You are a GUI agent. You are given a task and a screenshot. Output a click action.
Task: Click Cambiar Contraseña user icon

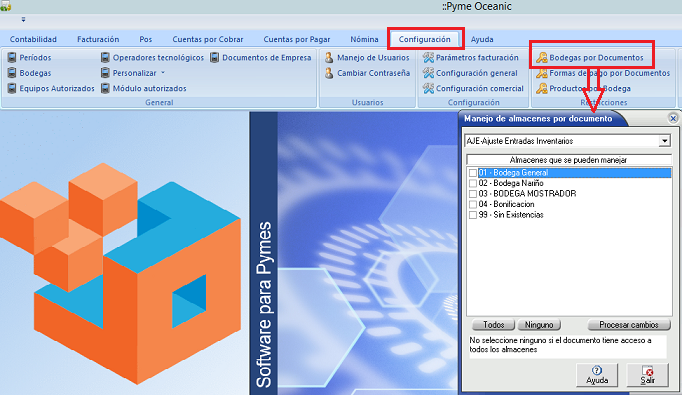click(329, 73)
